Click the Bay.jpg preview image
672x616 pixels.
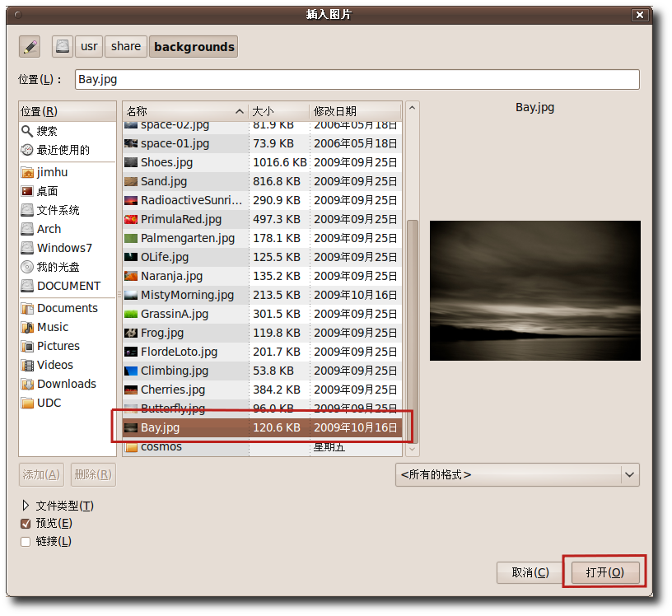[x=534, y=290]
